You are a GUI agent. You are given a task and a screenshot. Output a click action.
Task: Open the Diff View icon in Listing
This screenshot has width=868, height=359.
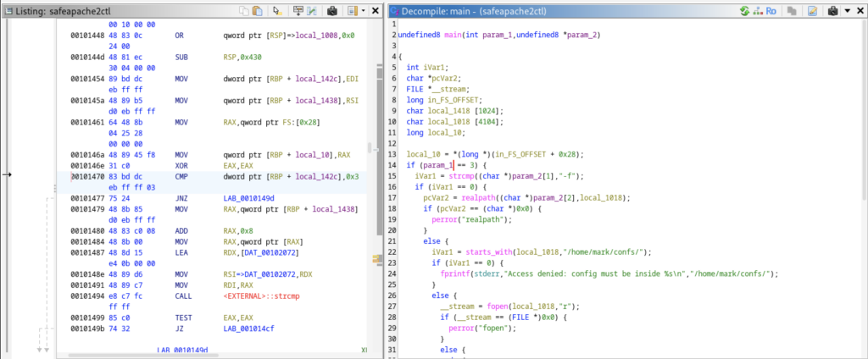[x=313, y=11]
